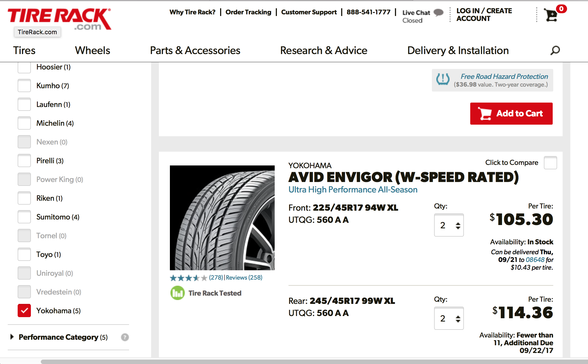Click the 08648 ZIP code link
Viewport: 588px width, 364px height.
(535, 260)
